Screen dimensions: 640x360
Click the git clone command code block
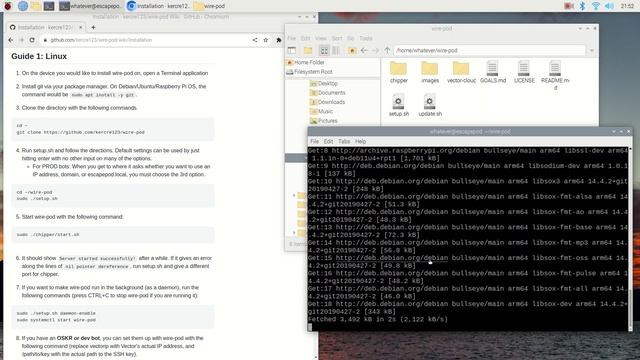[x=113, y=129]
